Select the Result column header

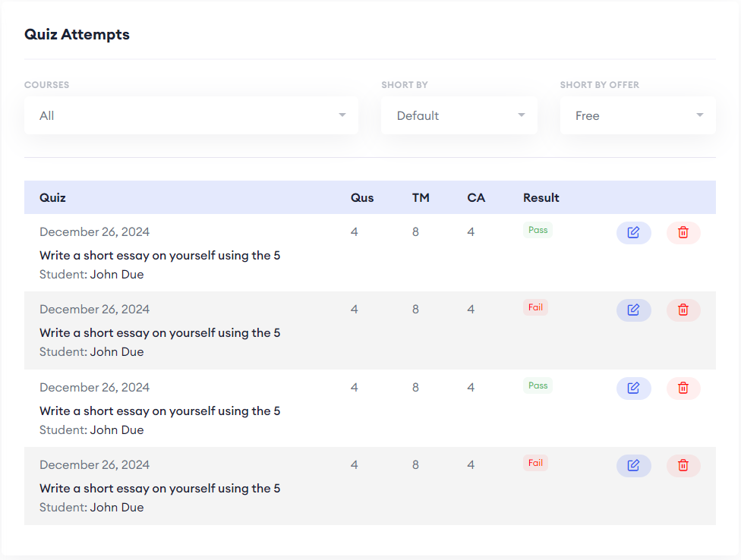tap(541, 197)
